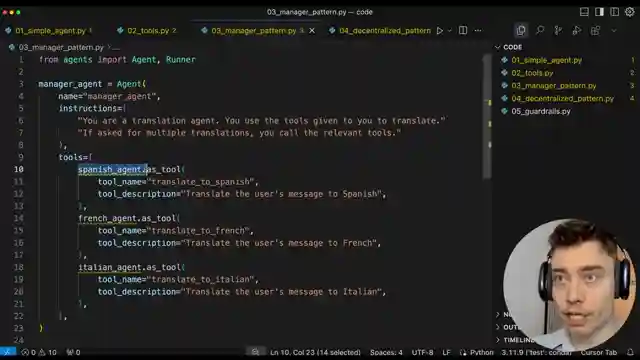The height and width of the screenshot is (360, 640).
Task: Click the editor vertical scrollbar
Action: (487, 116)
